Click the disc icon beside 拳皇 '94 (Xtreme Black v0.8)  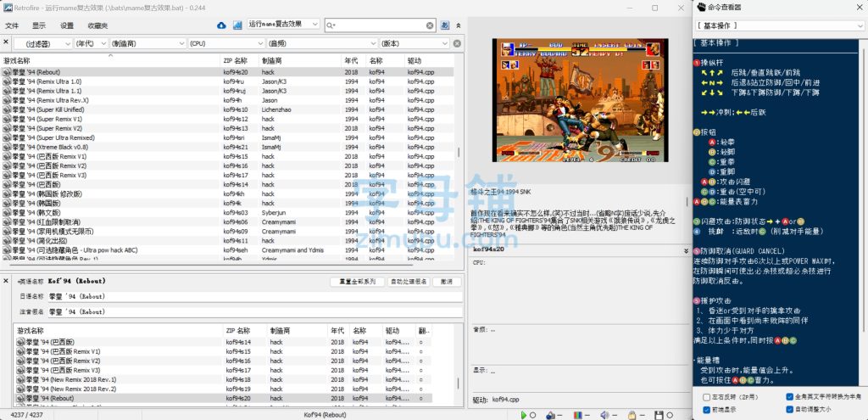(x=7, y=147)
